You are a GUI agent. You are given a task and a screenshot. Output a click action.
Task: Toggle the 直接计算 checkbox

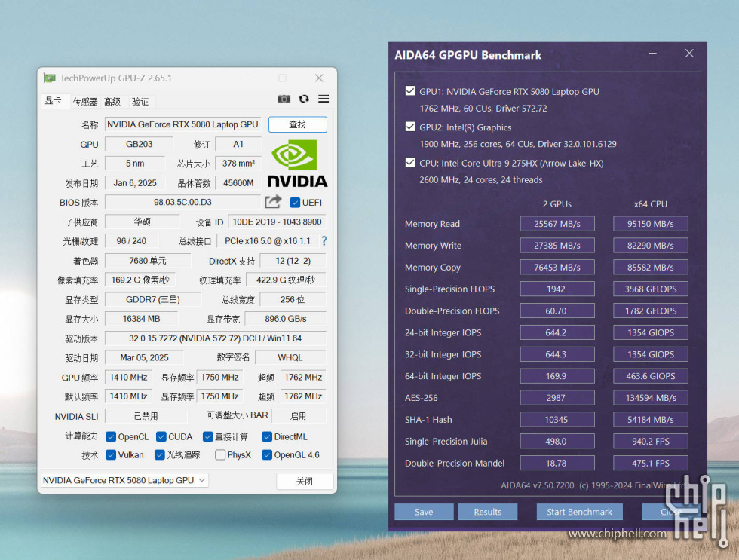tap(208, 436)
